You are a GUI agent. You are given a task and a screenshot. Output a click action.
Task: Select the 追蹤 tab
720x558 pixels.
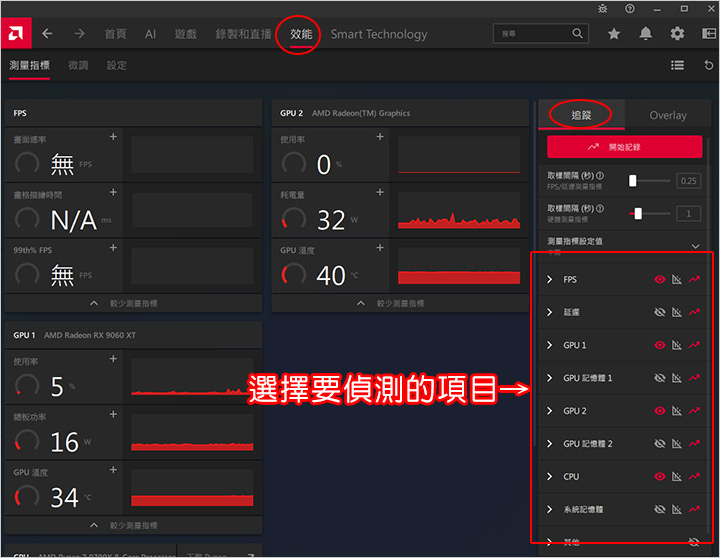pos(581,115)
